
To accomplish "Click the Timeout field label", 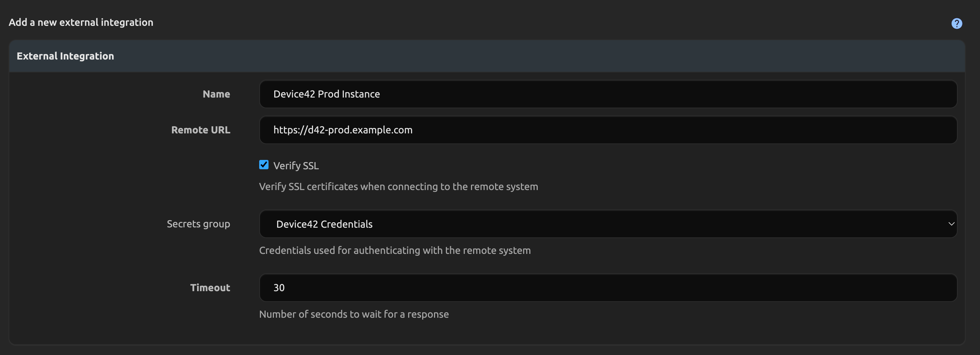I will 210,288.
